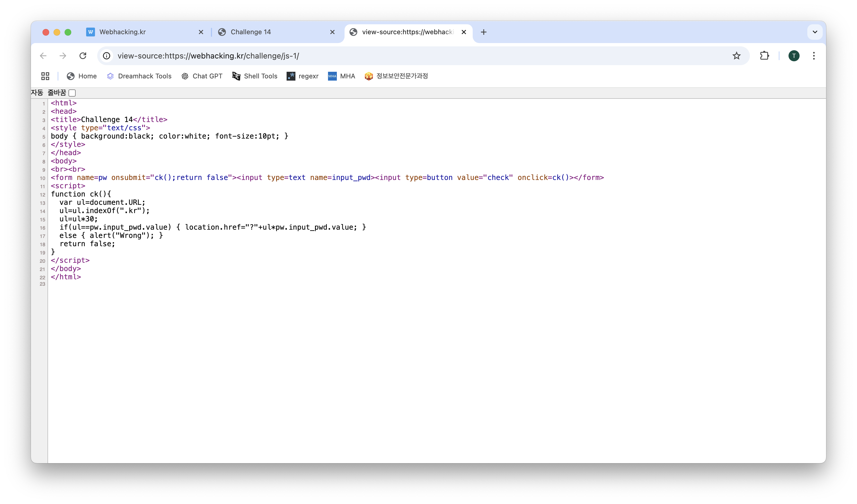This screenshot has height=504, width=857.
Task: Click the back navigation arrow
Action: (x=43, y=56)
